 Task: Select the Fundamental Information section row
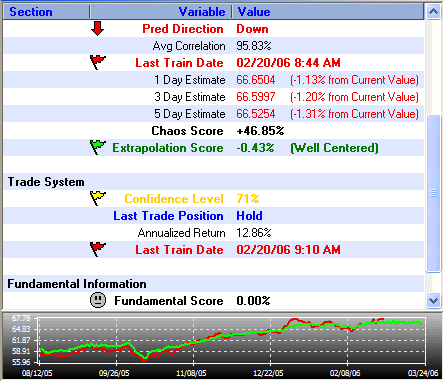[213, 284]
